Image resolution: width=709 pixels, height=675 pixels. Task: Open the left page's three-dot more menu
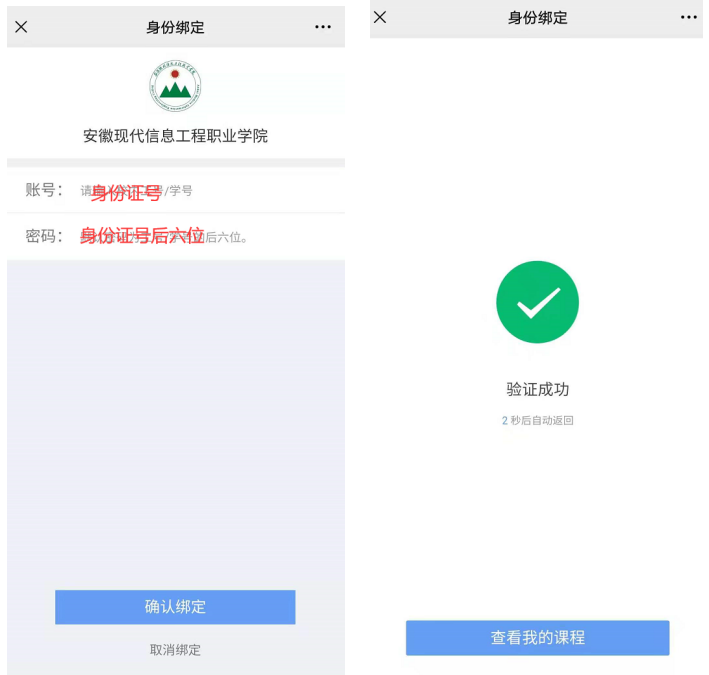[x=323, y=27]
